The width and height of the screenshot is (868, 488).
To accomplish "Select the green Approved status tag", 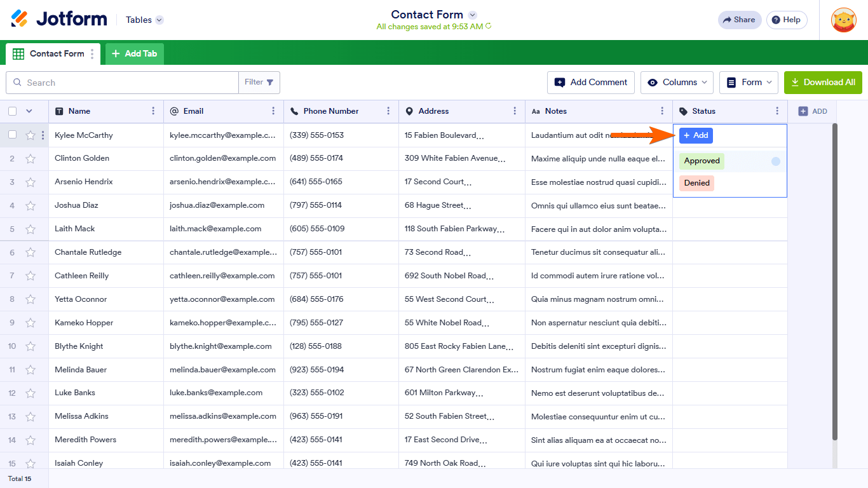I will click(702, 161).
